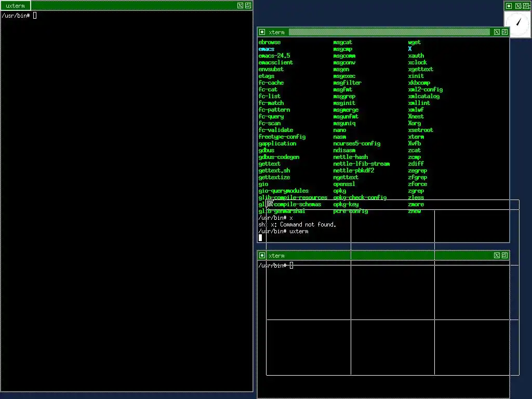Click the fc-list entry
532x399 pixels.
pyautogui.click(x=270, y=96)
